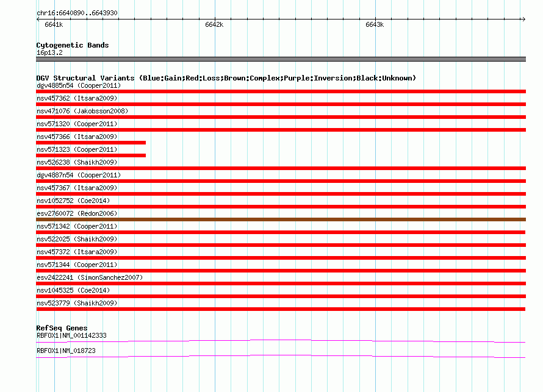Open the nsv471076 (Jakobsson2008) label

tap(82, 111)
